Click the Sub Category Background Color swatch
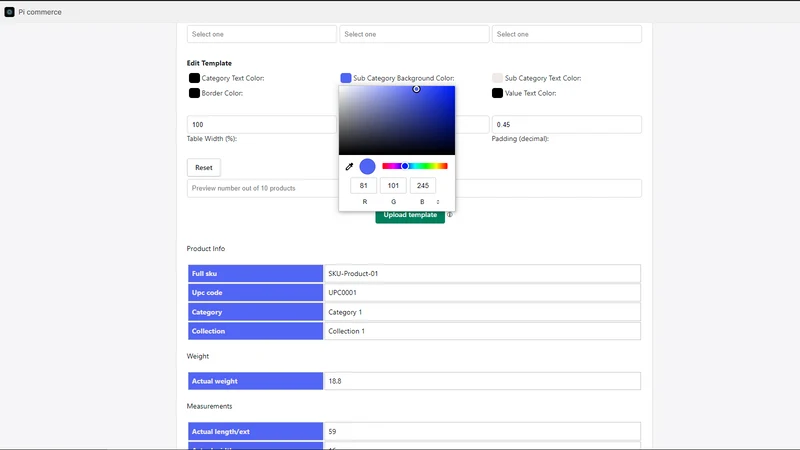The image size is (800, 450). coord(346,78)
